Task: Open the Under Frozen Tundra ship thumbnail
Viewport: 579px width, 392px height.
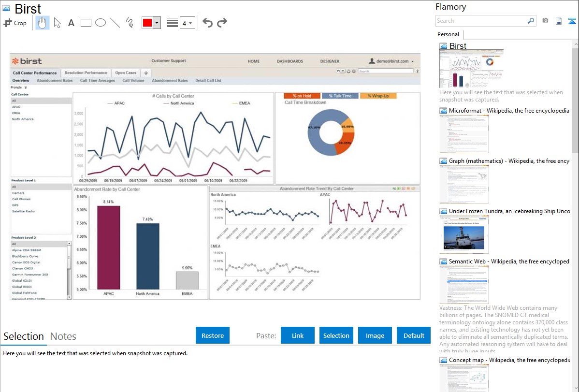Action: (x=464, y=234)
